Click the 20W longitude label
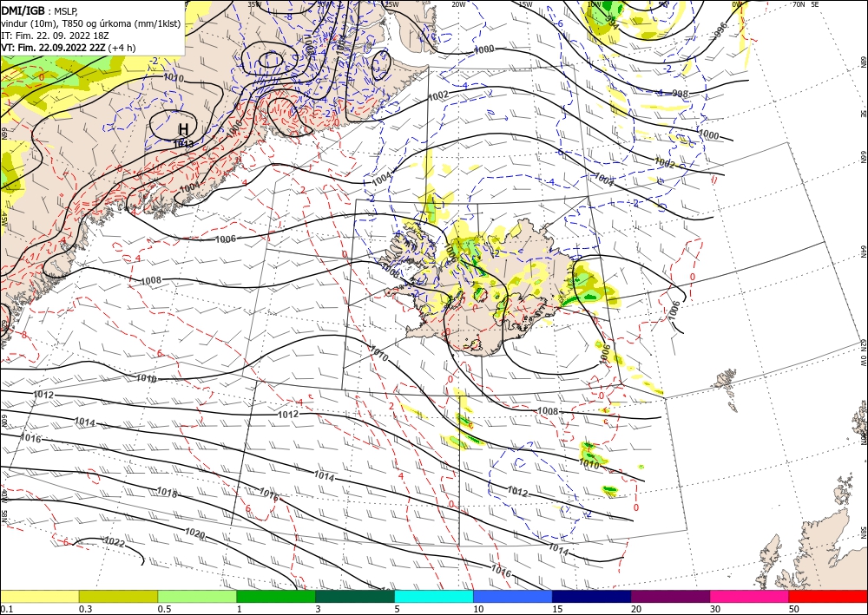868x615 pixels. (x=458, y=4)
